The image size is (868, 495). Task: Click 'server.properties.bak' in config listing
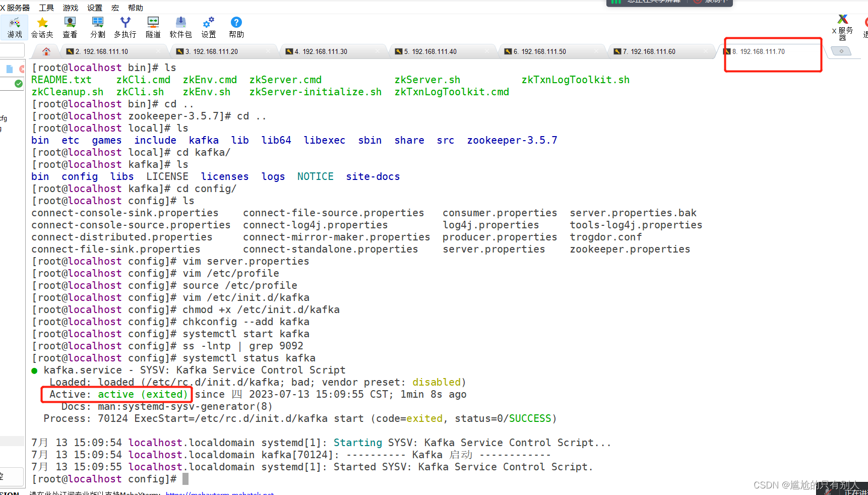(x=633, y=213)
